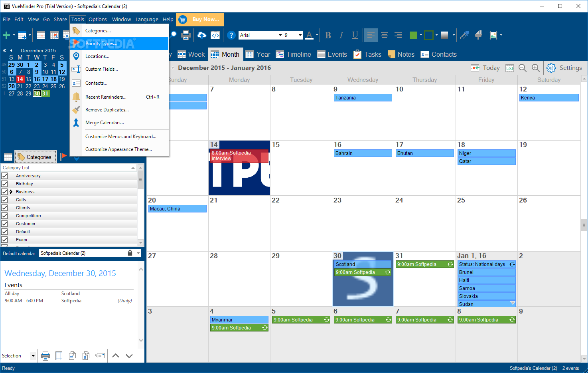The width and height of the screenshot is (588, 373).
Task: Uncheck the Customer category checkbox
Action: pyautogui.click(x=5, y=224)
